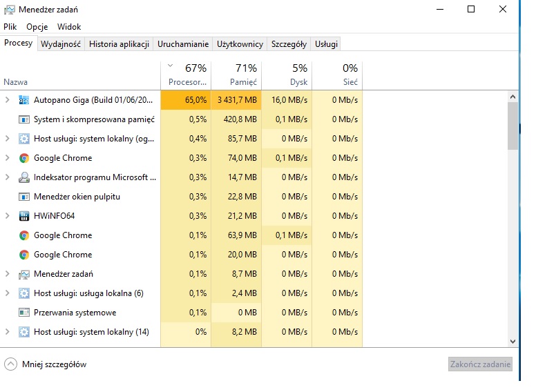Screen dimensions: 536x392
Task: Click the 2,4 MB memory cell
Action: pyautogui.click(x=236, y=293)
